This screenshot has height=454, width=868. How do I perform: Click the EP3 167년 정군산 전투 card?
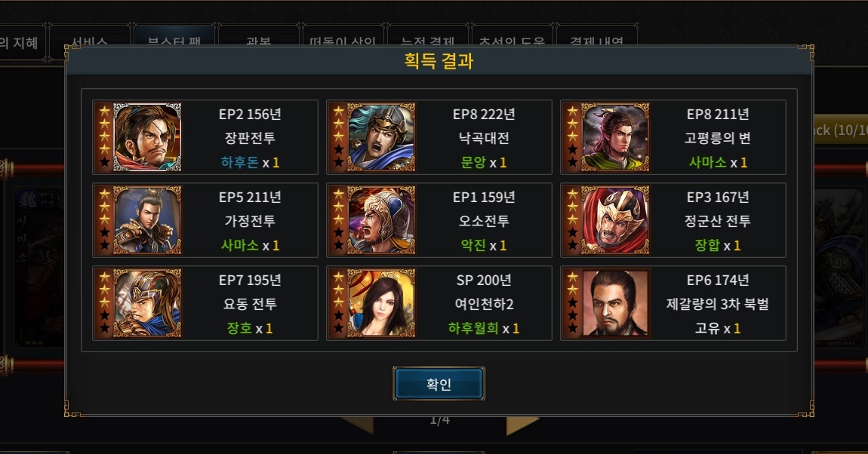point(673,220)
